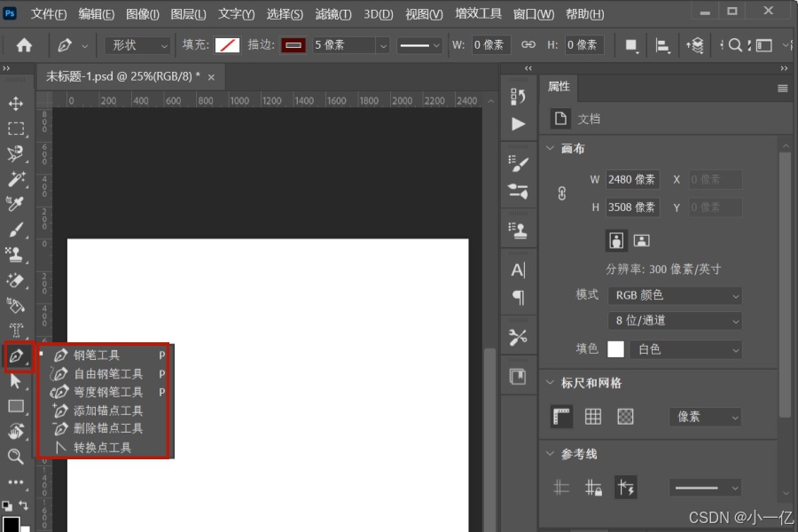Click the Pen tool in the toolbar
798x532 pixels.
point(17,356)
